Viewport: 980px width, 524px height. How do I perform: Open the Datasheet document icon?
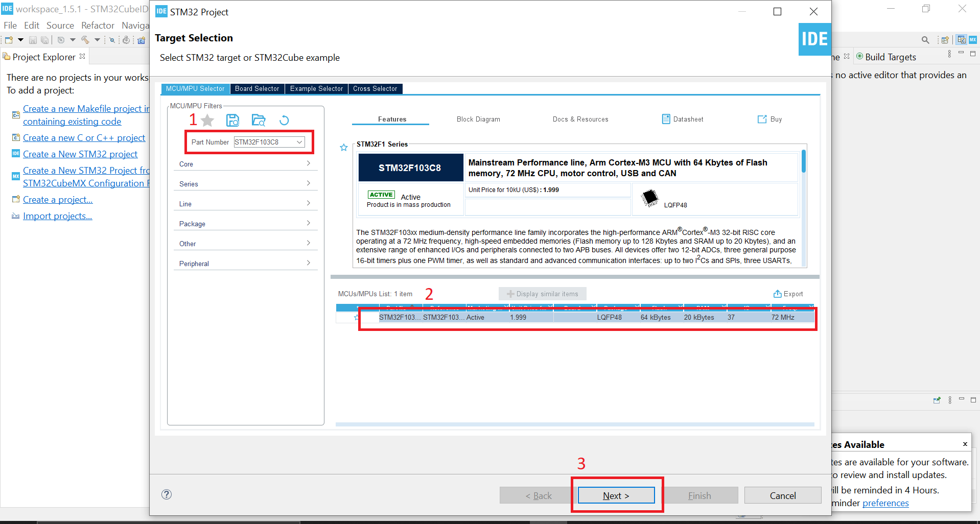pos(666,119)
